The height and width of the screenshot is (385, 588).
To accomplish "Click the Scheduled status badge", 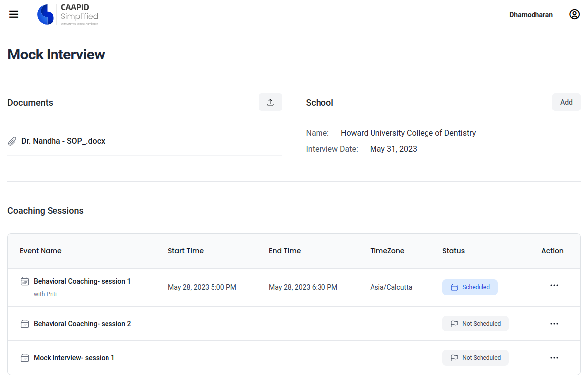I will coord(470,287).
